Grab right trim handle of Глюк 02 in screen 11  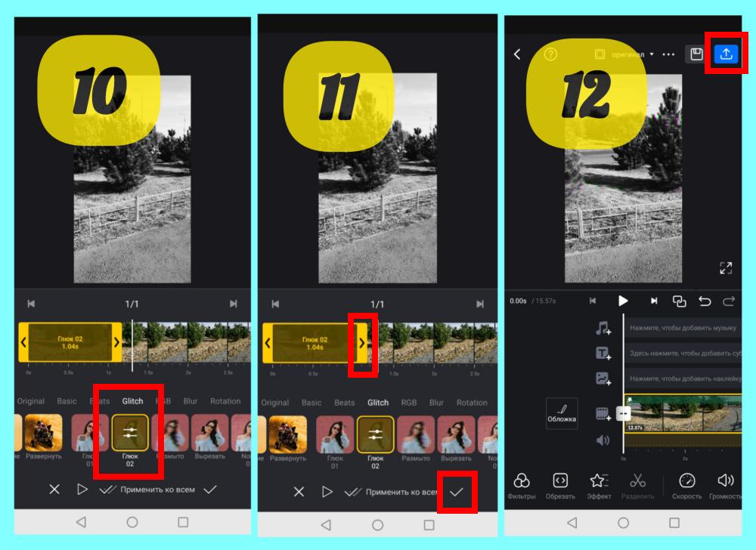pyautogui.click(x=361, y=343)
